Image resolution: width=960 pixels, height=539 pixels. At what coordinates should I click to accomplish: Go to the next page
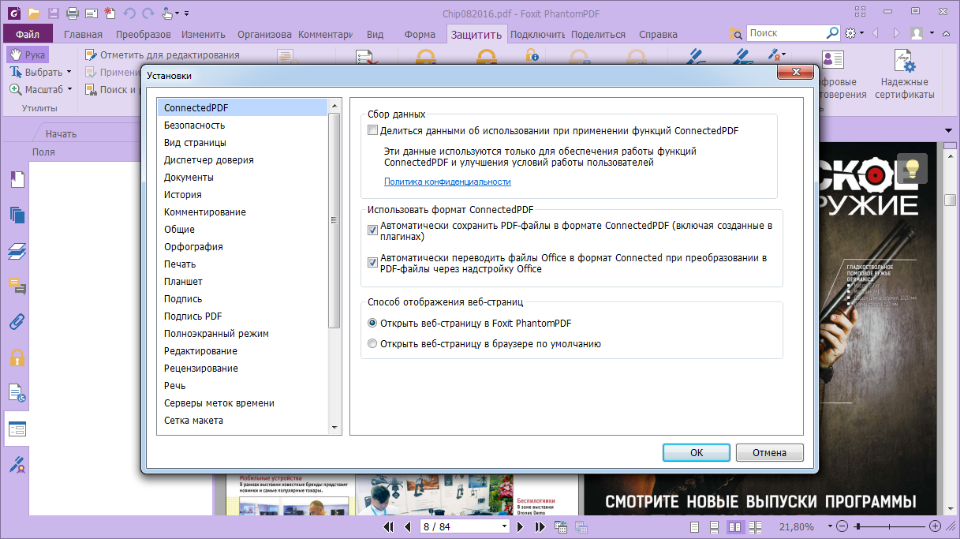click(520, 527)
